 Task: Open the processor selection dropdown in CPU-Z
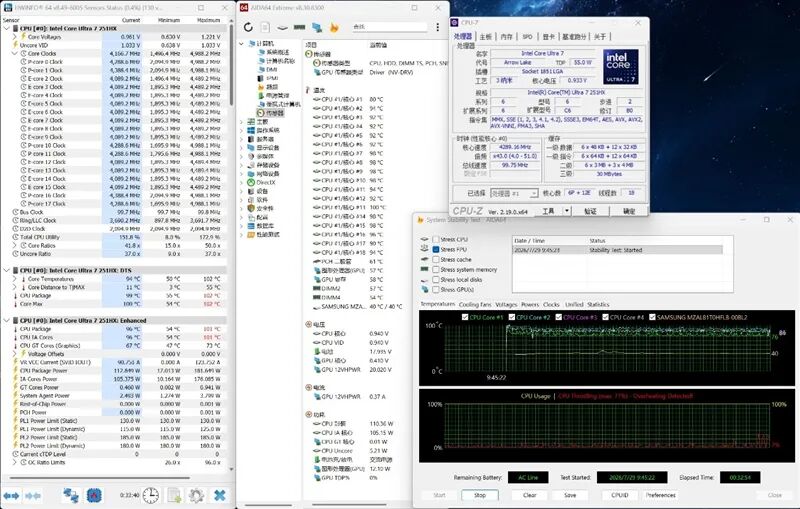514,193
